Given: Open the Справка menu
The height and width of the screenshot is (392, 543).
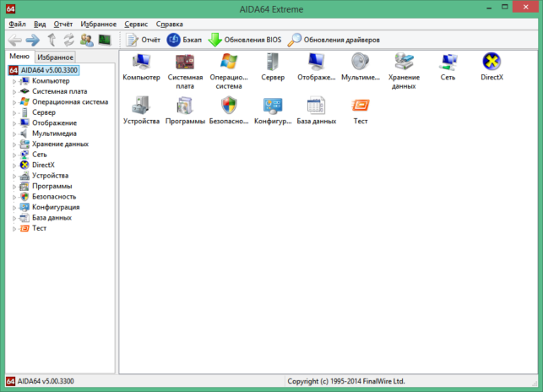Looking at the screenshot, I should click(x=170, y=24).
